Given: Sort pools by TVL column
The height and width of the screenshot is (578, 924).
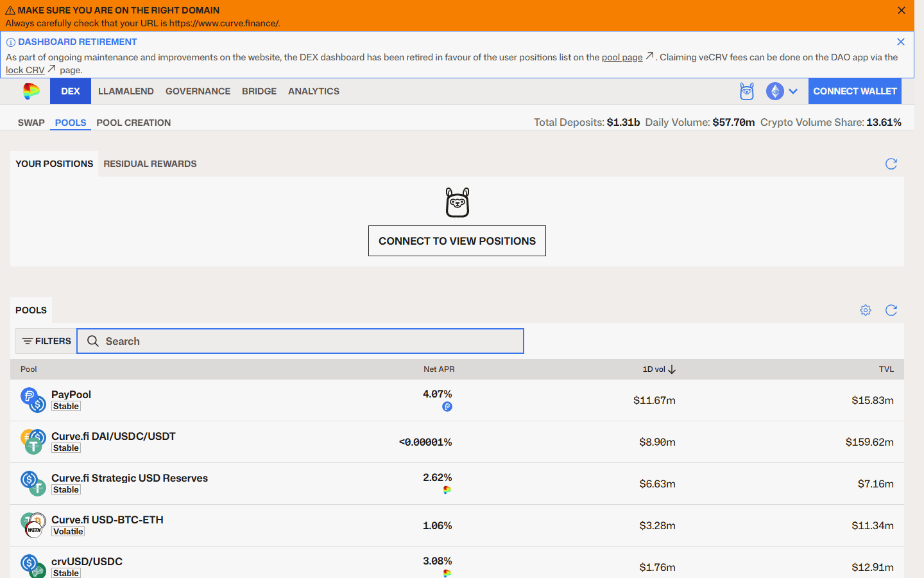Looking at the screenshot, I should coord(886,369).
